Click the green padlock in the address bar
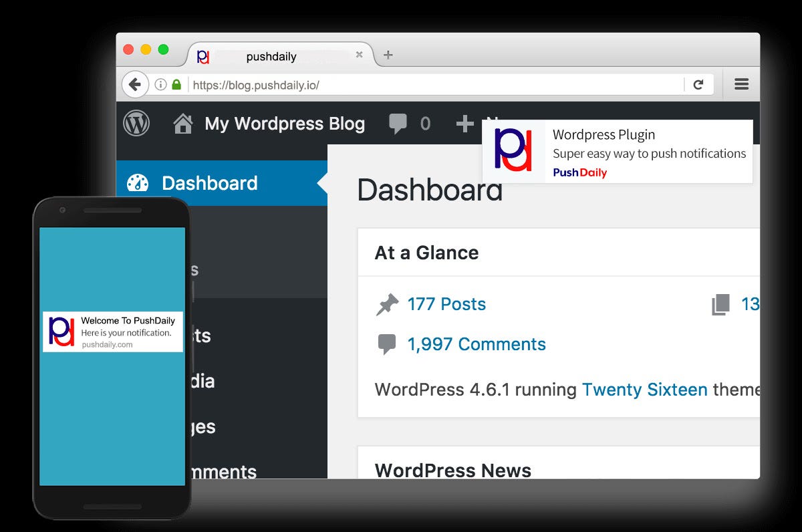The width and height of the screenshot is (802, 532). (x=178, y=84)
